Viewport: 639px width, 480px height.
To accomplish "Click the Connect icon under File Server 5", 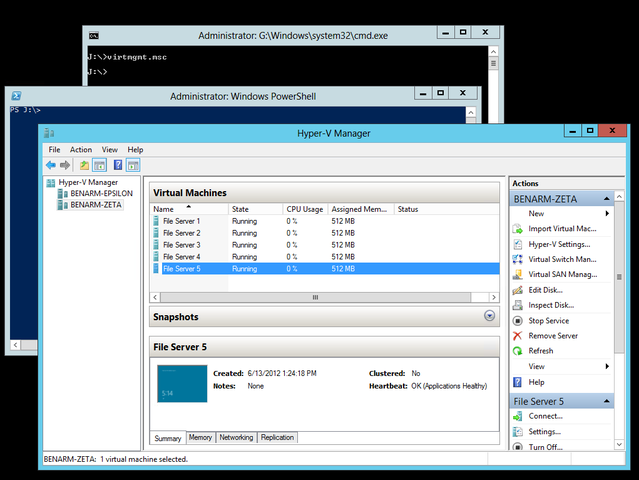I will (518, 416).
